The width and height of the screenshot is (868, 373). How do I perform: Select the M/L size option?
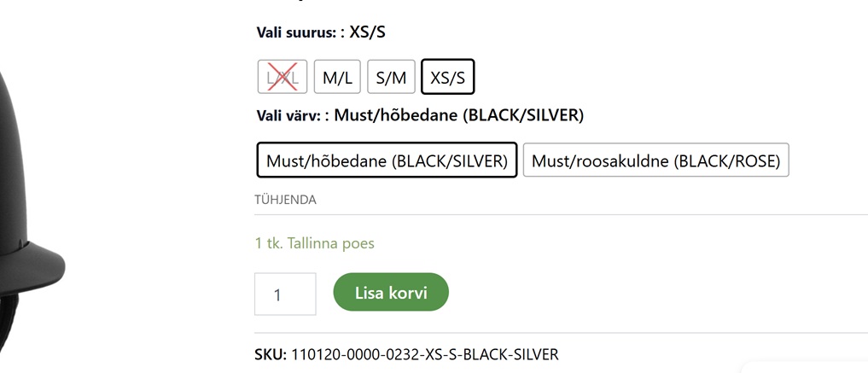coord(337,77)
